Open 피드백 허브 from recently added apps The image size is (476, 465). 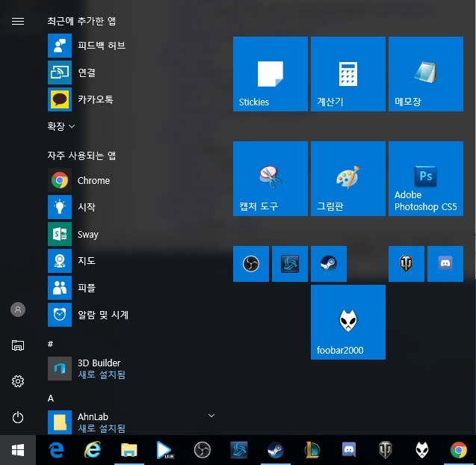tap(131, 46)
